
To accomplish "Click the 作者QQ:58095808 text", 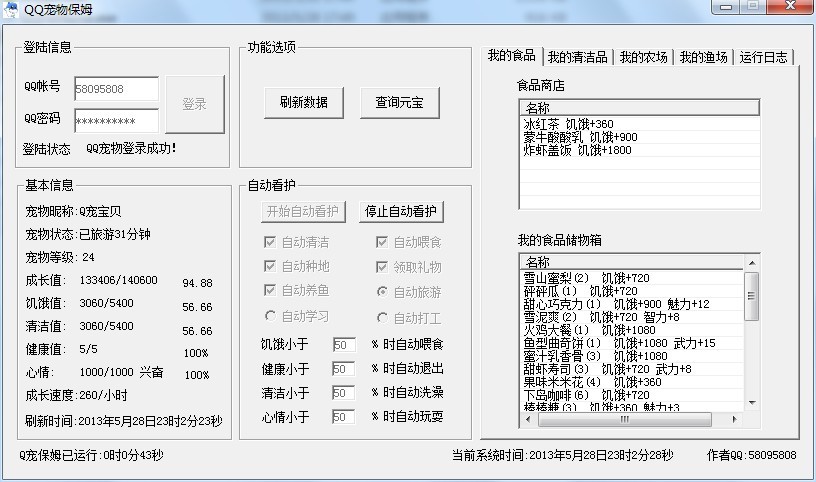I will click(x=751, y=455).
